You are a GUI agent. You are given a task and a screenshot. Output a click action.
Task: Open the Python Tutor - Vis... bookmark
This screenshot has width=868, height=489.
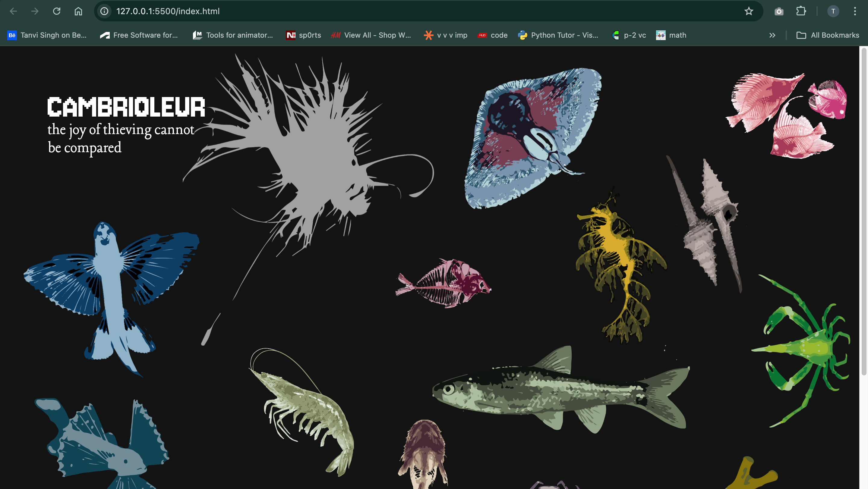pos(558,35)
